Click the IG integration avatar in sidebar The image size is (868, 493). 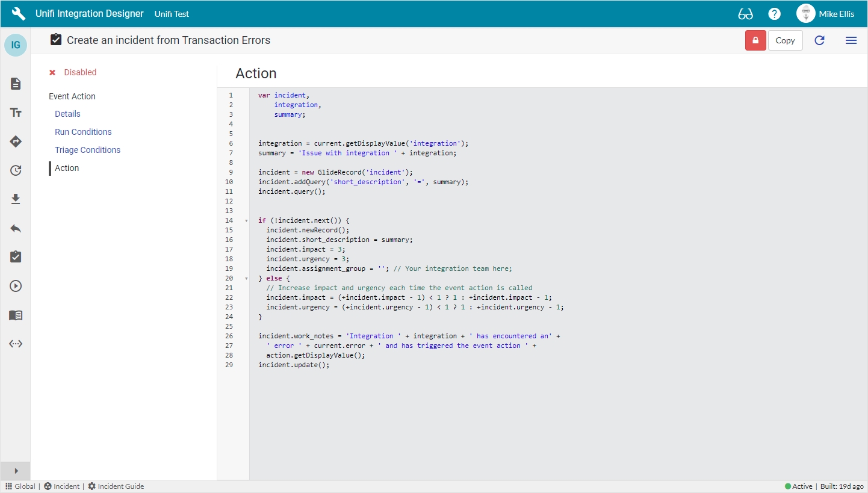(16, 45)
